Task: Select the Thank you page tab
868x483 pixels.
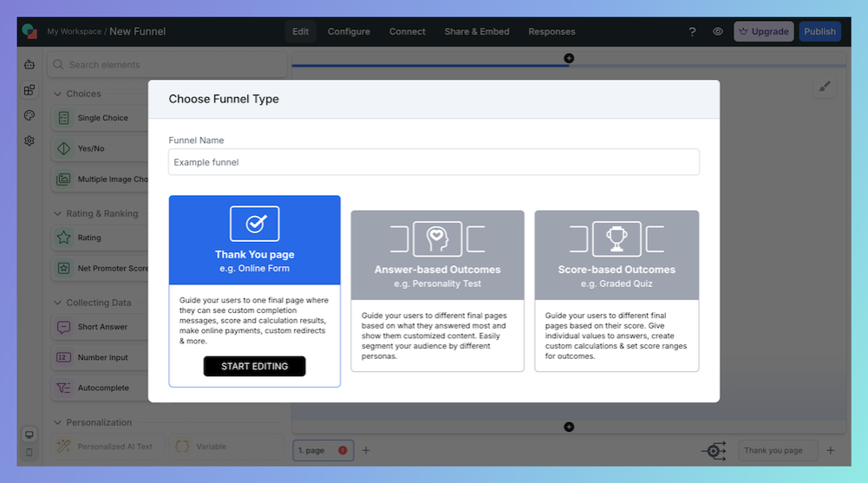Action: (779, 450)
